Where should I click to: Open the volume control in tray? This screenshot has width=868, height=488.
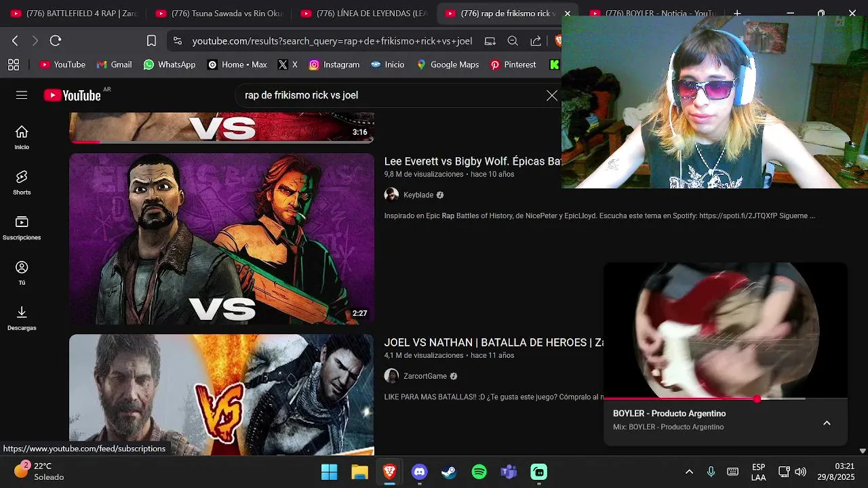click(801, 472)
